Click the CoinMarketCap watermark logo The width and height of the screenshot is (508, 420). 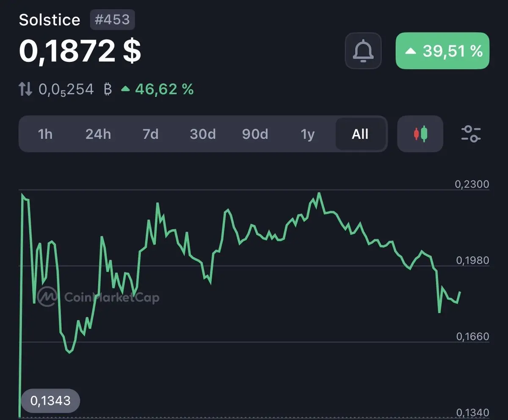pos(98,297)
